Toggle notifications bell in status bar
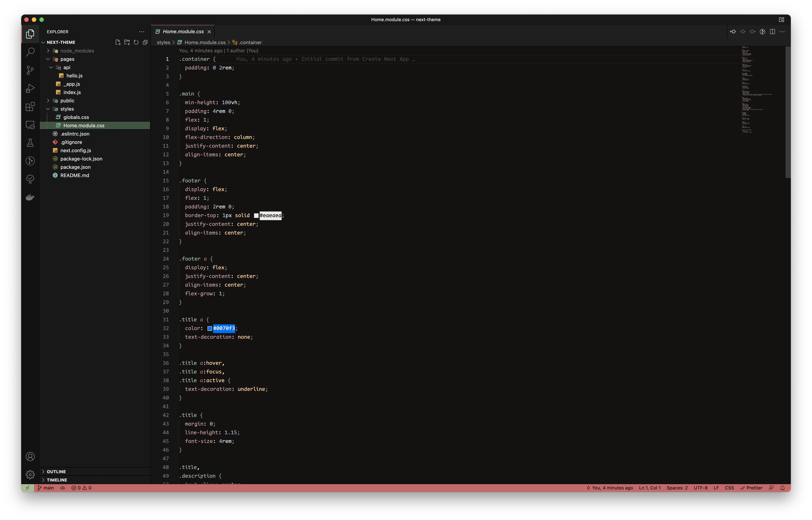The width and height of the screenshot is (812, 520). coord(782,488)
